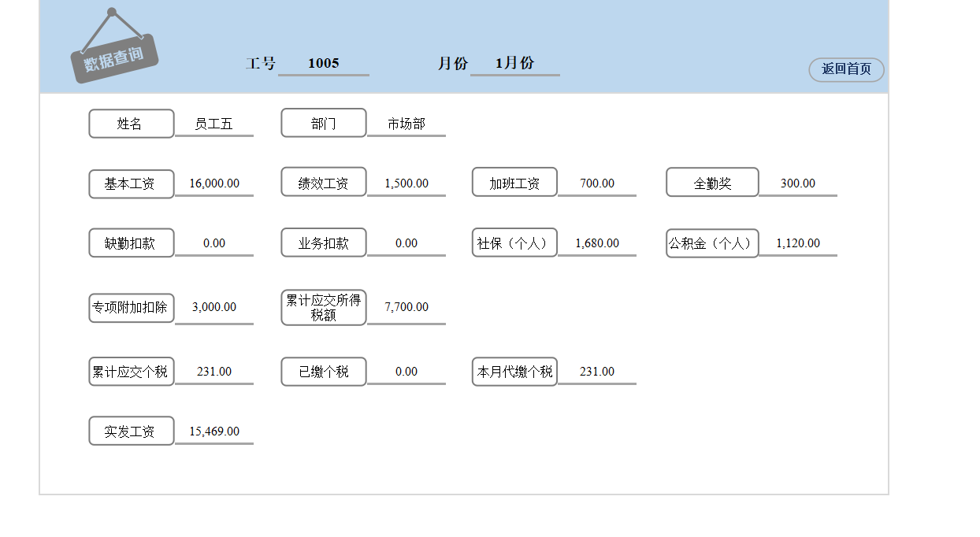Click the 部门 label box

point(323,123)
